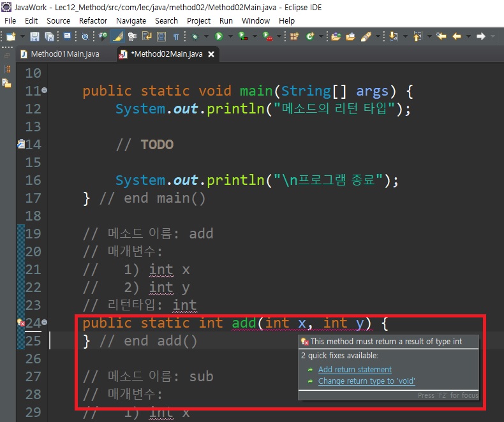Click the Back navigation yellow arrow

pyautogui.click(x=457, y=36)
